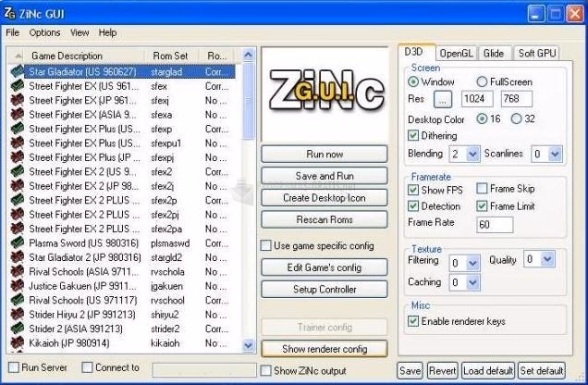Open the Blending dropdown

(472, 154)
